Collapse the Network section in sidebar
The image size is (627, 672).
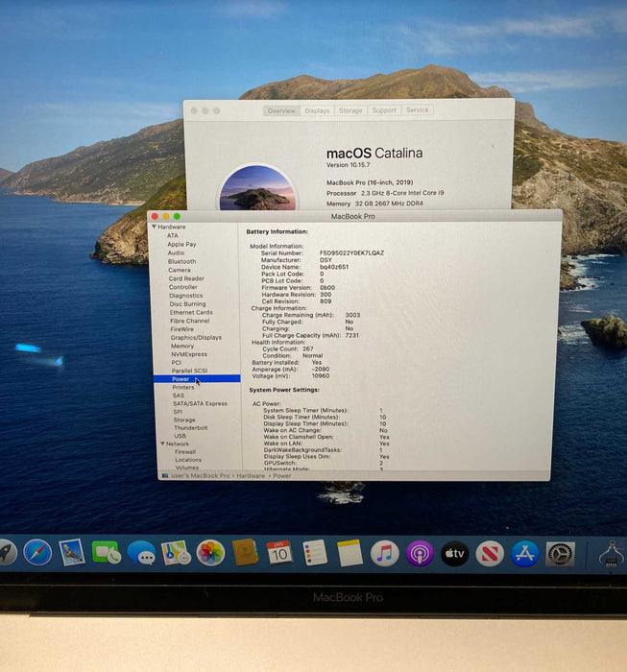(x=163, y=444)
